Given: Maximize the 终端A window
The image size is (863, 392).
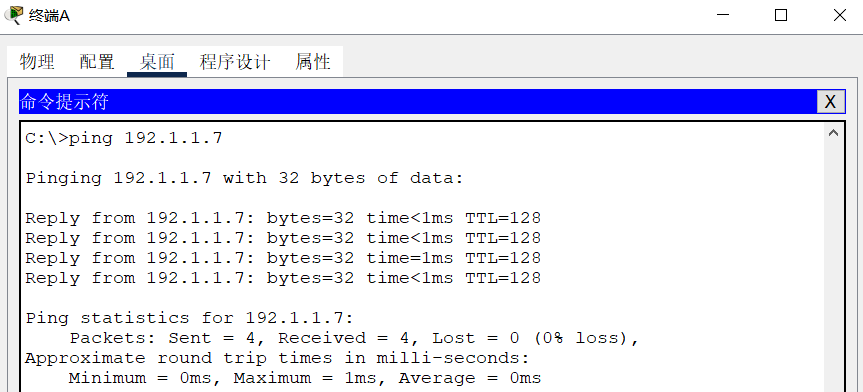Looking at the screenshot, I should click(780, 15).
